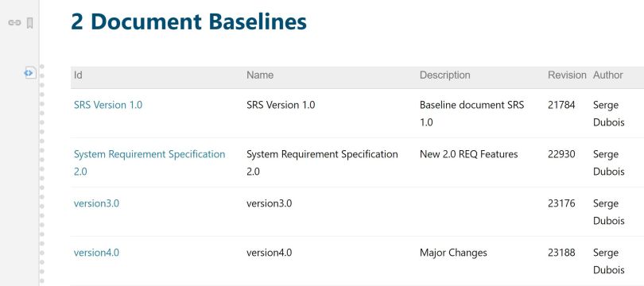Click the Name column header
644x286 pixels.
(260, 75)
